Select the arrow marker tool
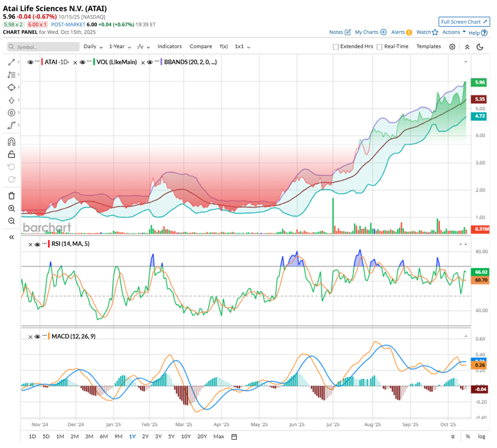Screen dimensions: 497x448 (x=12, y=100)
